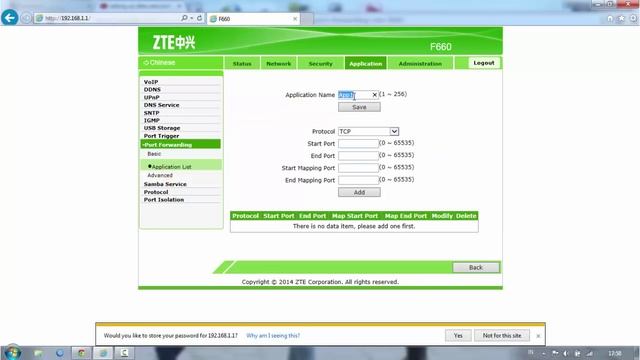640x360 pixels.
Task: Select the F660 browser tab
Action: pos(253,19)
